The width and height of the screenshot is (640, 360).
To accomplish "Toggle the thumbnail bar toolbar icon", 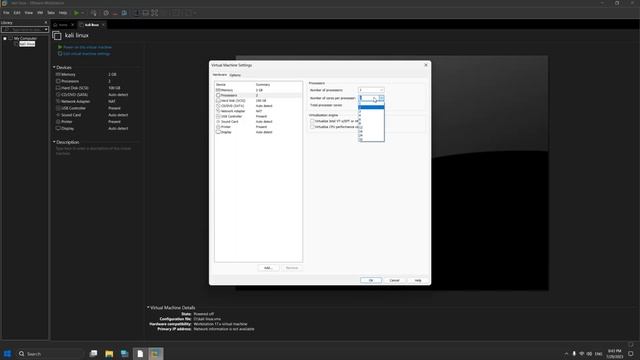I will 146,13.
